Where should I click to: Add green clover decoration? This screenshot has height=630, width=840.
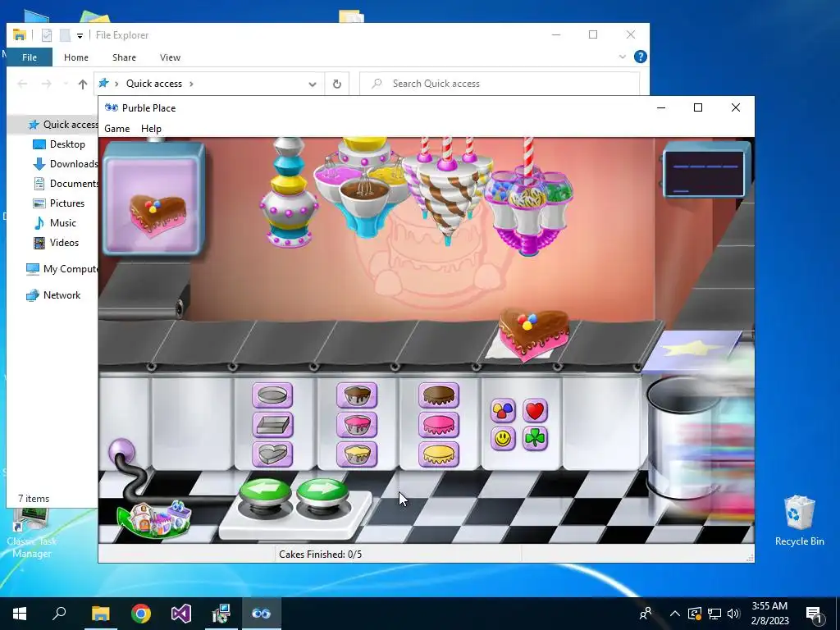coord(535,439)
